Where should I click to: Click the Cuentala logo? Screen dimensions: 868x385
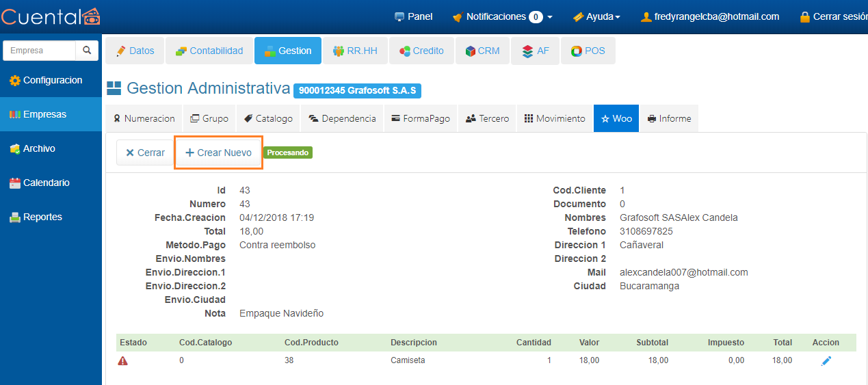pos(51,16)
